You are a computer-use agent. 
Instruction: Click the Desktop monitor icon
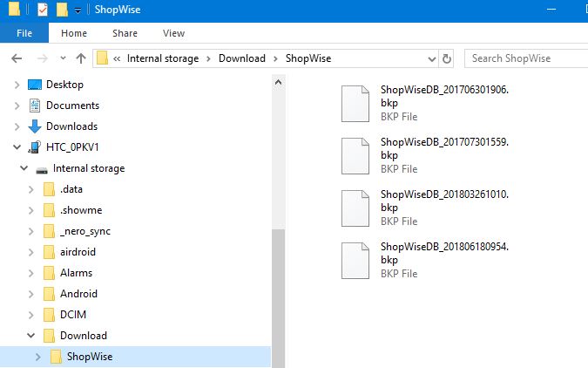(35, 85)
